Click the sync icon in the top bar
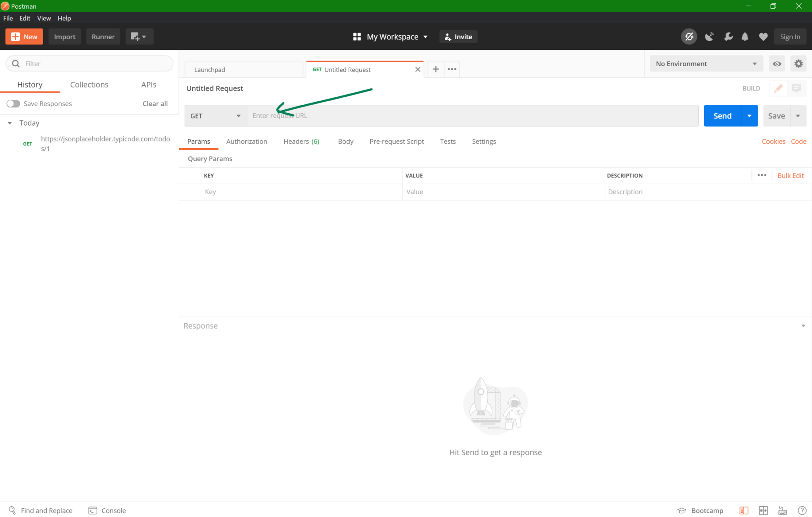 click(689, 36)
